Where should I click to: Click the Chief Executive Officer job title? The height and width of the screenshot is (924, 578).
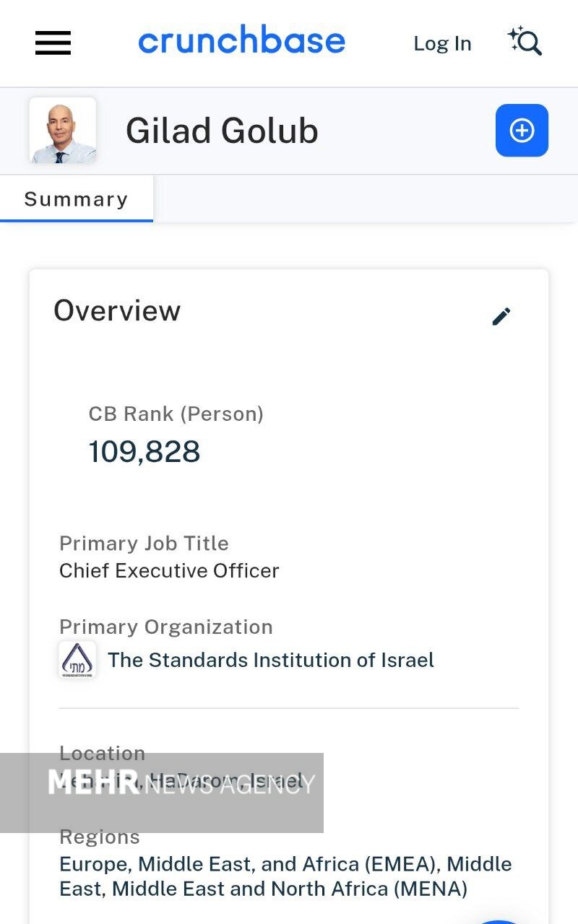(x=169, y=570)
